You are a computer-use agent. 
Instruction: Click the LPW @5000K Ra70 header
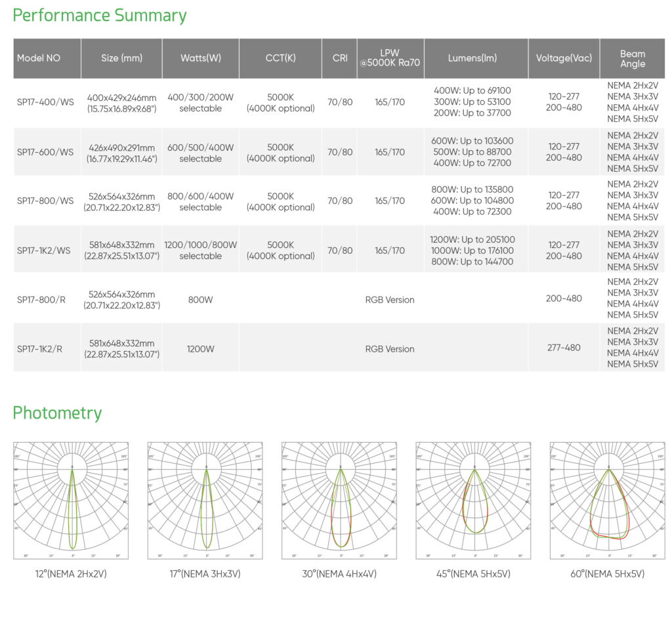[x=390, y=58]
